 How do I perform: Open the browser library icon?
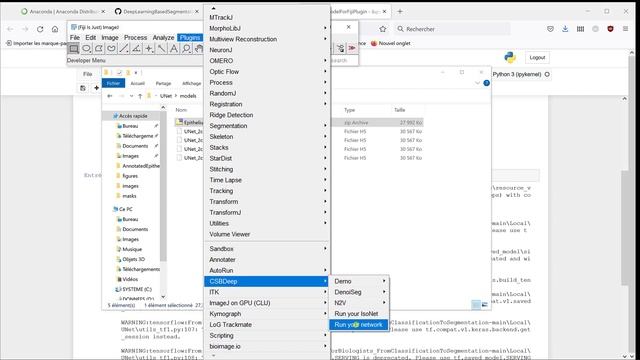point(580,29)
